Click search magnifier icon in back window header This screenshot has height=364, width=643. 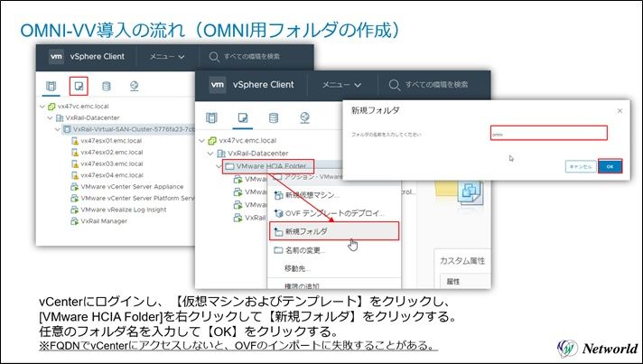tap(214, 57)
